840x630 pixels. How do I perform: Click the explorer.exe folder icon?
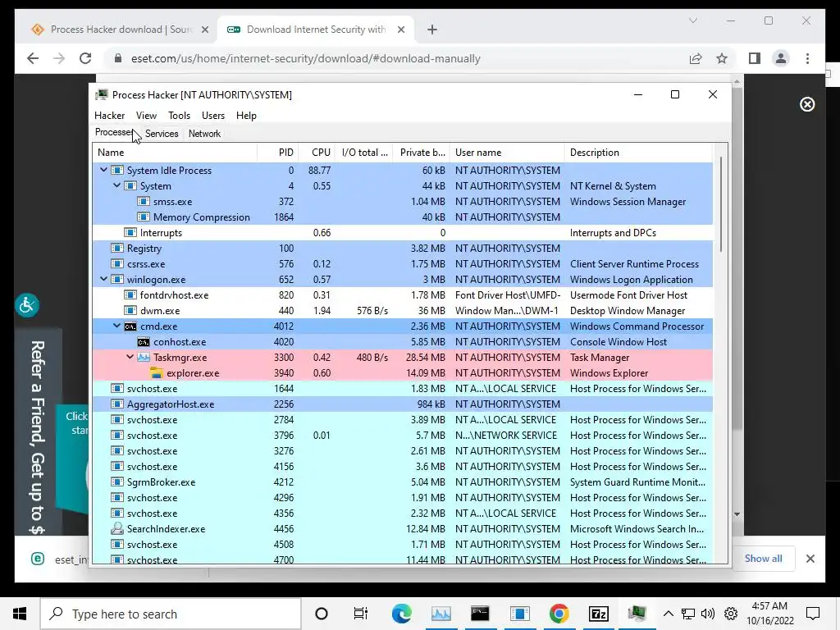coord(157,373)
